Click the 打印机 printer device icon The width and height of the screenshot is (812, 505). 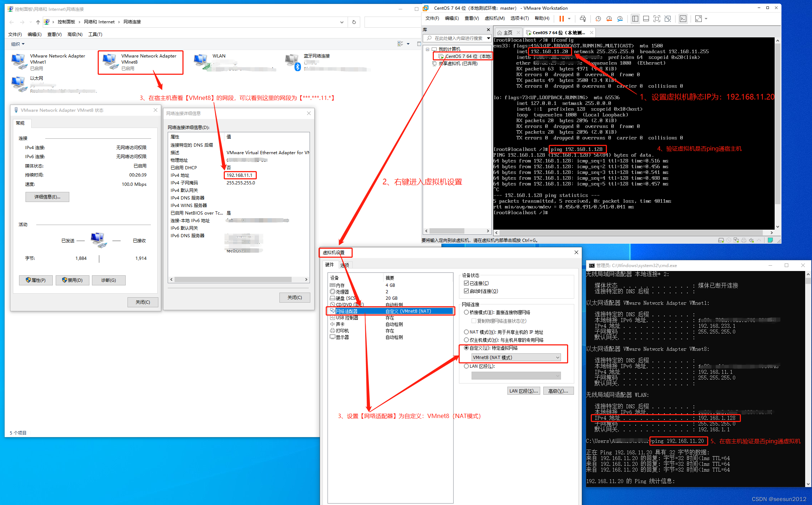(333, 331)
